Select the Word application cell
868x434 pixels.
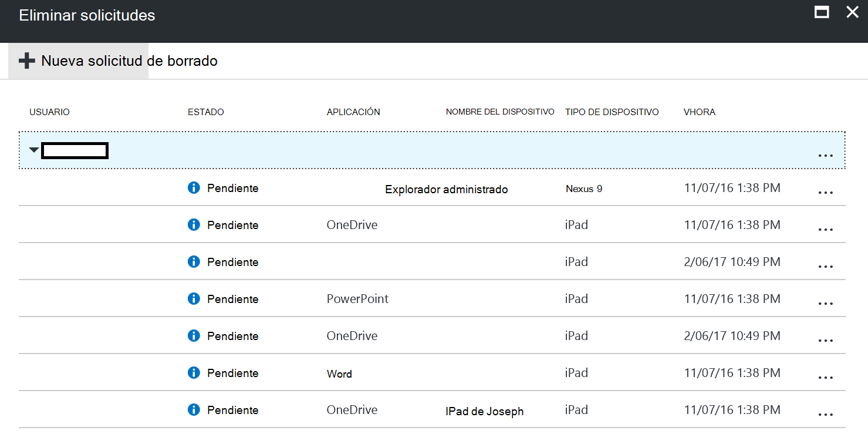tap(339, 374)
